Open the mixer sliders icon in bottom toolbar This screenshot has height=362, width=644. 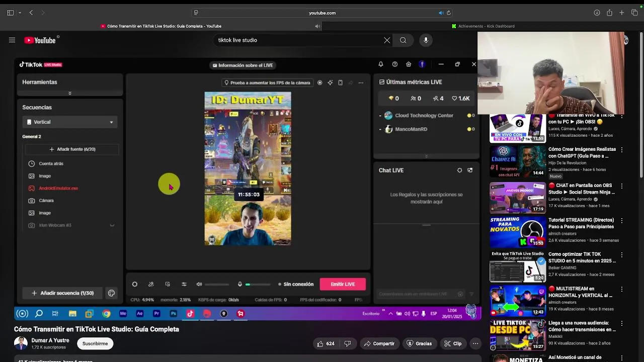click(184, 284)
